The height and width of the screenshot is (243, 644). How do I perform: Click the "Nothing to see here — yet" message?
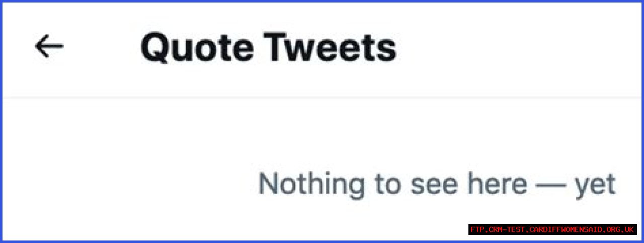click(436, 185)
